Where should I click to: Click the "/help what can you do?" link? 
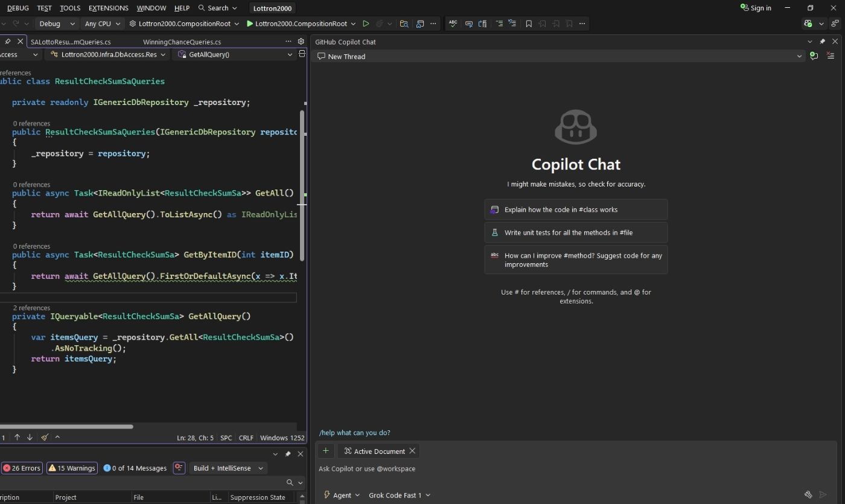(354, 433)
